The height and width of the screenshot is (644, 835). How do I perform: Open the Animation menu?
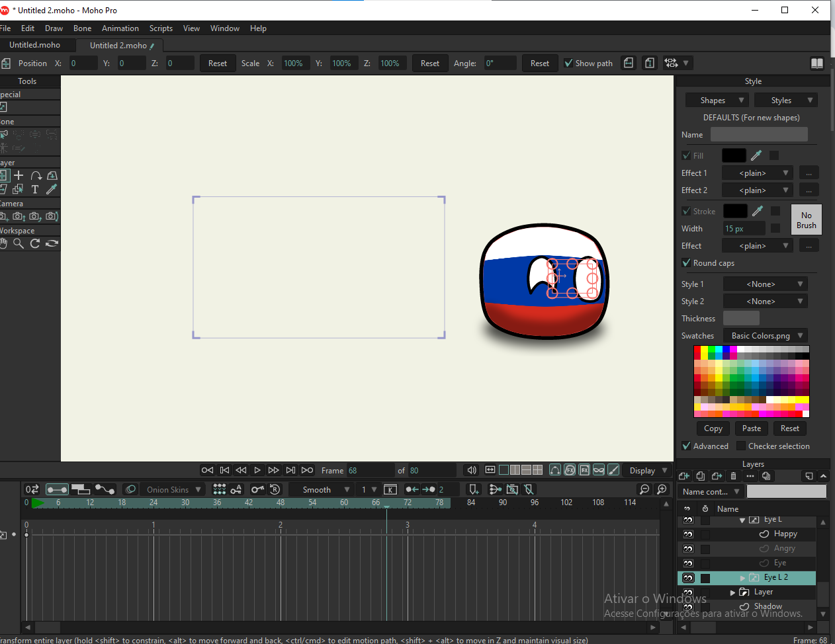click(x=120, y=28)
